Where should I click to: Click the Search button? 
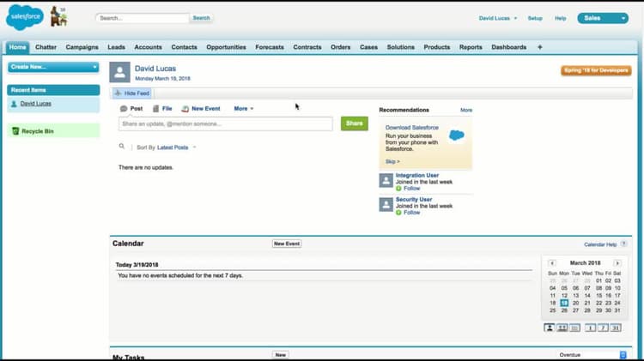pos(201,18)
